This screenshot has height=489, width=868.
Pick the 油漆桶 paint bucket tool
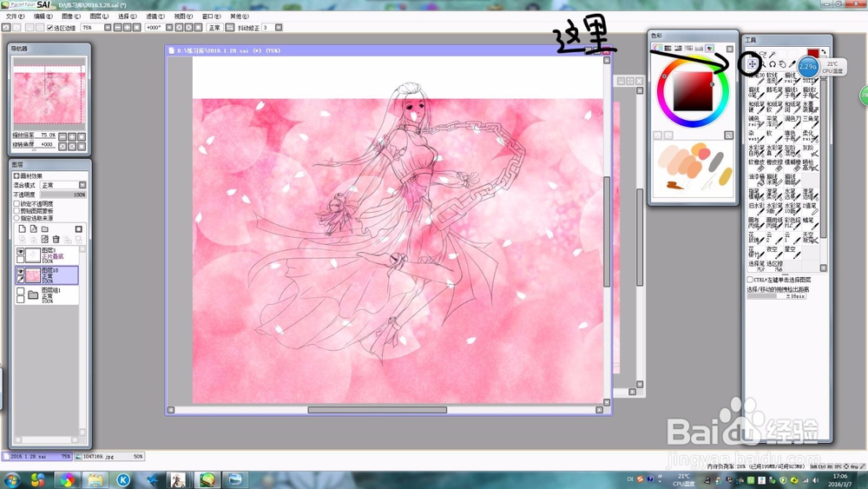[757, 180]
